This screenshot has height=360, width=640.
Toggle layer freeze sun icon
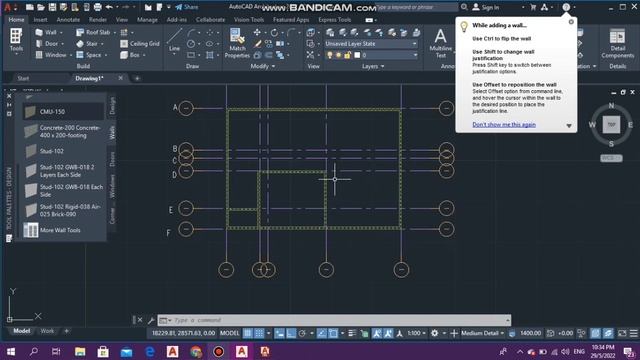[x=338, y=55]
